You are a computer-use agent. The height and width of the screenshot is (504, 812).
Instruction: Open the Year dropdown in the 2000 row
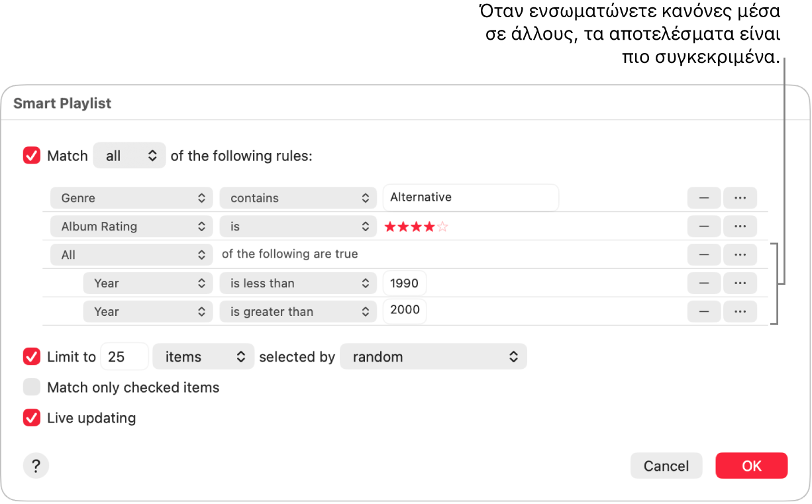148,312
